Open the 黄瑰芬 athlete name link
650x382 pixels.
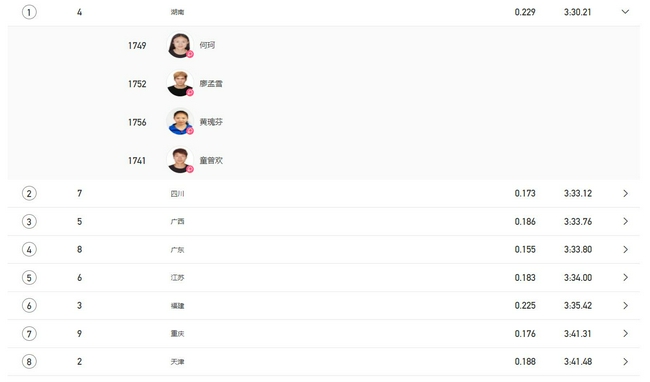[x=211, y=122]
